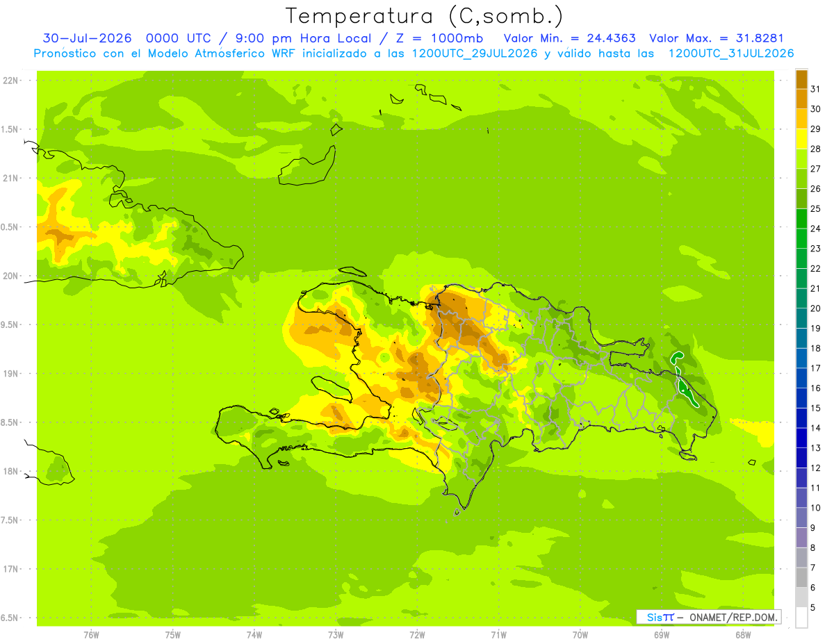Click the blue legend swatch between 15 and 16
This screenshot has width=834, height=644.
click(801, 398)
